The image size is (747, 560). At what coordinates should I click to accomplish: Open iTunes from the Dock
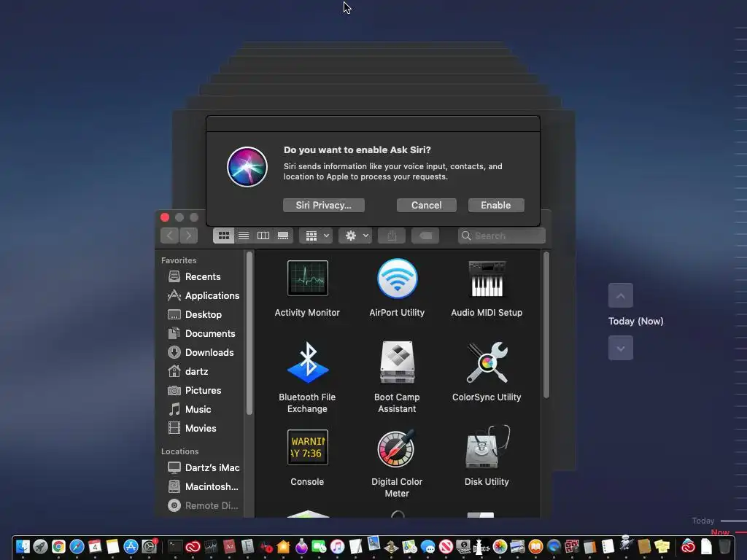[337, 546]
